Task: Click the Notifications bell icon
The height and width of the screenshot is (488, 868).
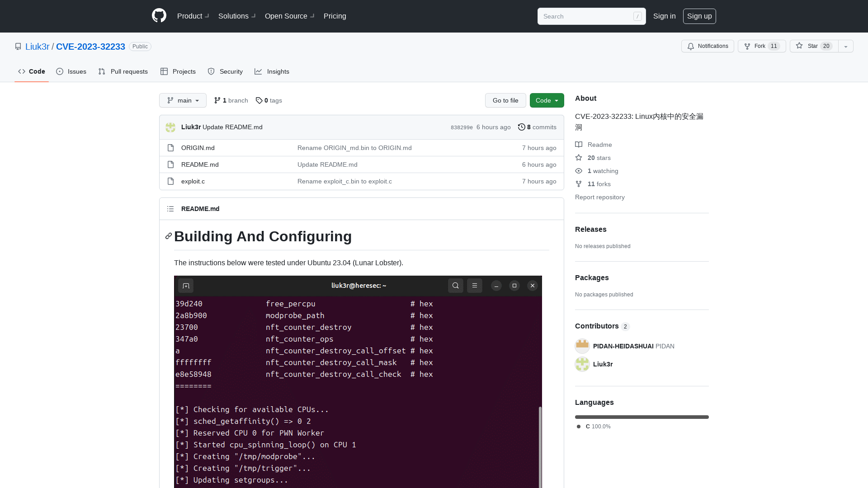Action: point(691,47)
